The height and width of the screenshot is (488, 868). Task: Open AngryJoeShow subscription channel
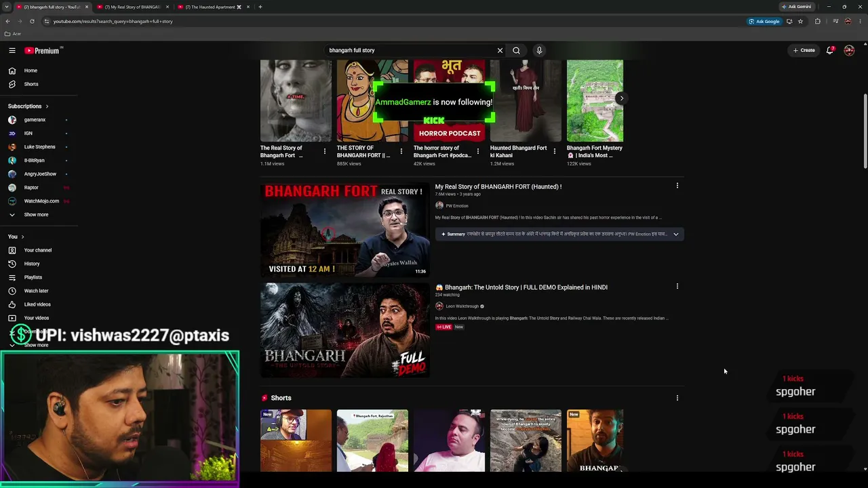pos(40,174)
